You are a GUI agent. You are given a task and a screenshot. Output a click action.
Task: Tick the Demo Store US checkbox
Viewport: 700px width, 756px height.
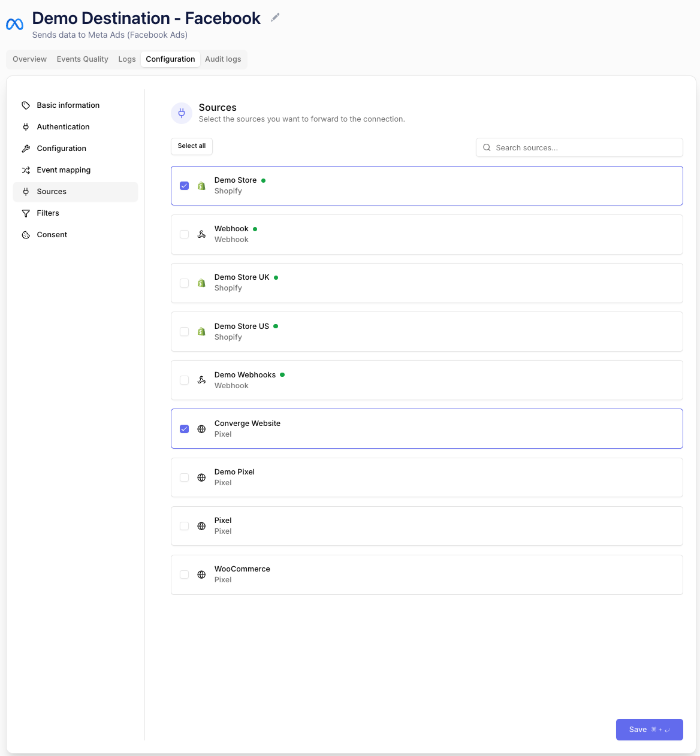185,331
